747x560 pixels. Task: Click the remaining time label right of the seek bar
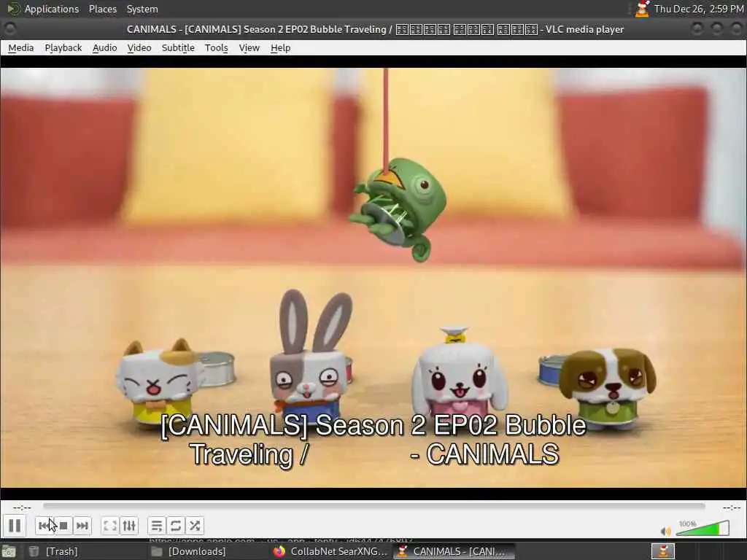point(732,507)
